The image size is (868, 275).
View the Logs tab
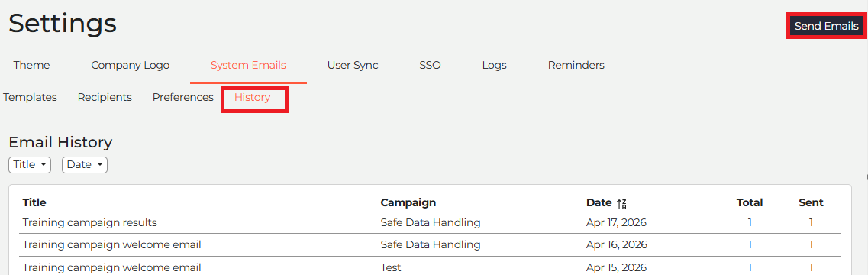point(495,66)
